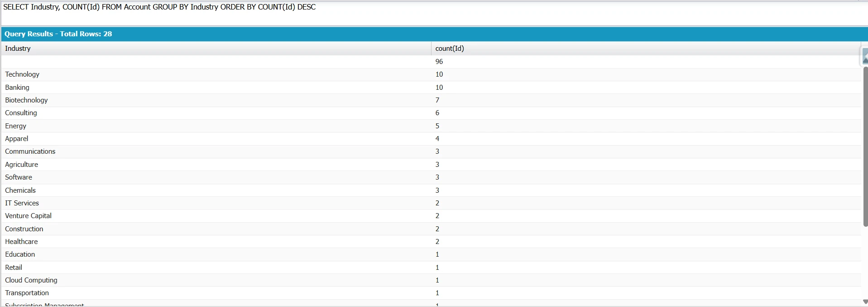The width and height of the screenshot is (868, 307).
Task: Select the IT Services industry cell
Action: [216, 203]
